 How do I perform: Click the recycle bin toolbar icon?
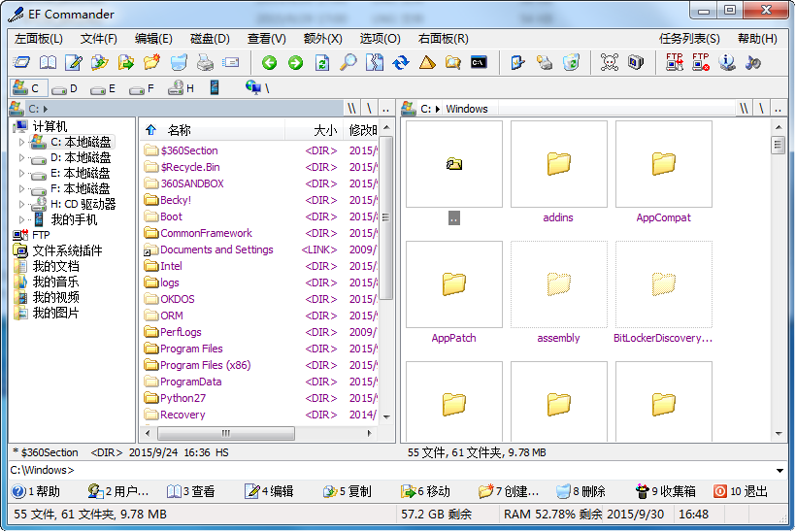point(571,63)
